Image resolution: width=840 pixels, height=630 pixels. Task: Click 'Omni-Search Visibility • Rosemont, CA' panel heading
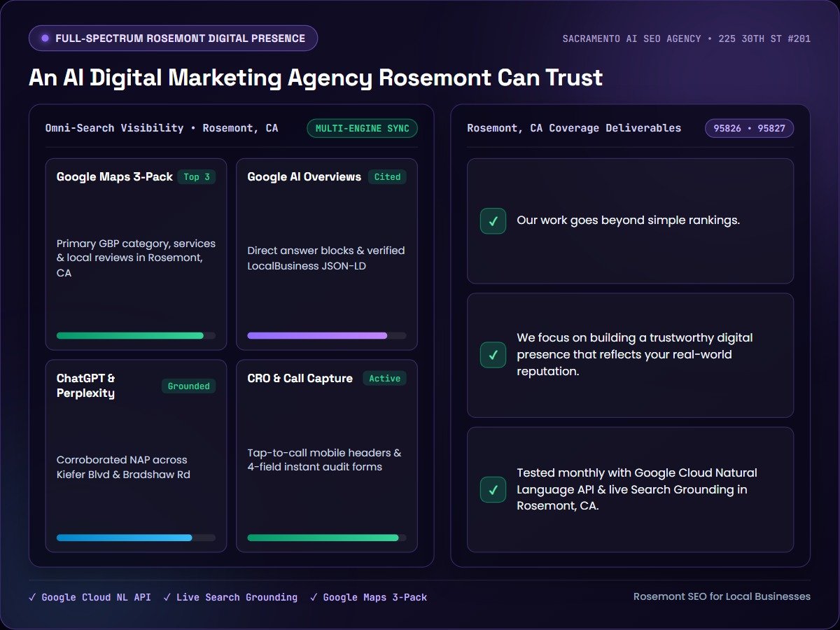click(162, 128)
